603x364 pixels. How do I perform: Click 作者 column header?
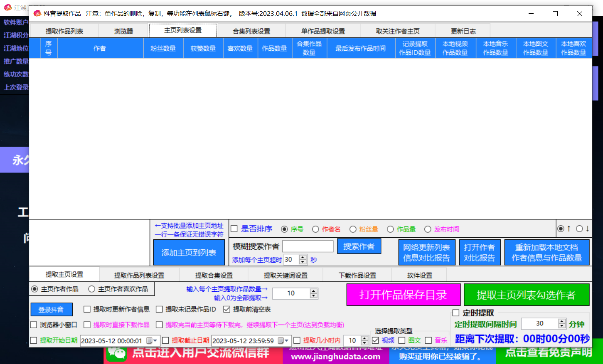100,48
